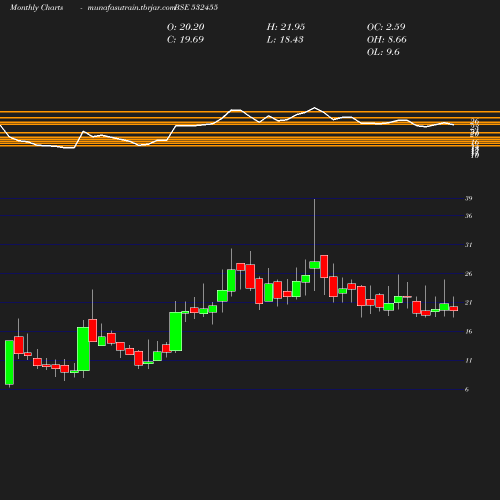Select the "OH: 8.66" reading
The width and height of the screenshot is (500, 500).
pos(387,40)
